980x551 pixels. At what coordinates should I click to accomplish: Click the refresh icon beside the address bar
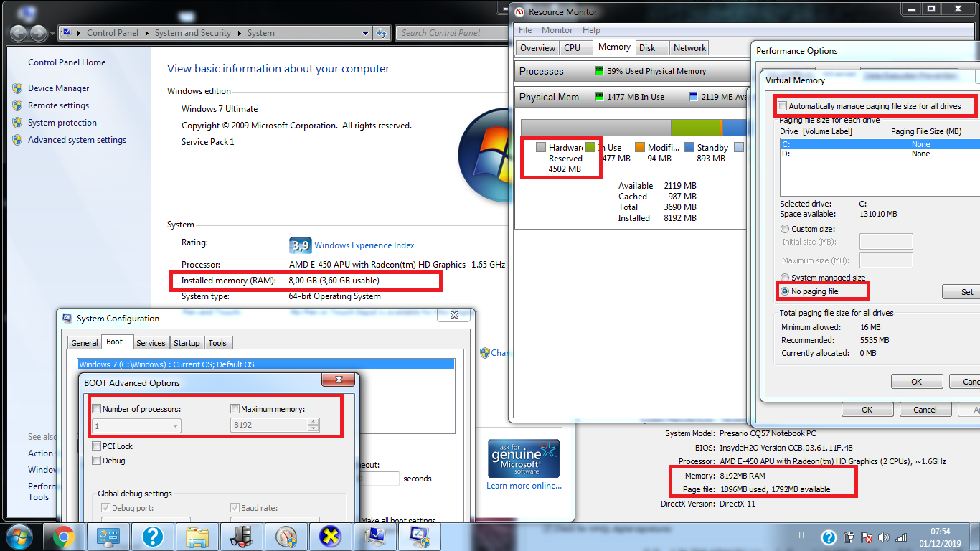pyautogui.click(x=382, y=33)
